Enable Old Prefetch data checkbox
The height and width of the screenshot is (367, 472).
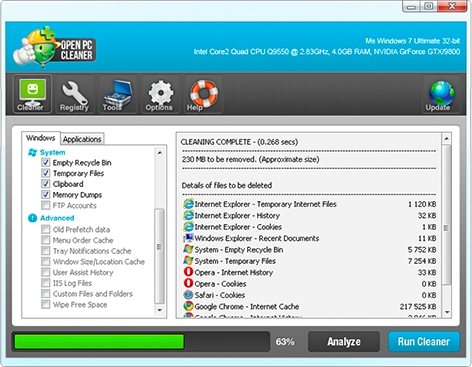[45, 229]
